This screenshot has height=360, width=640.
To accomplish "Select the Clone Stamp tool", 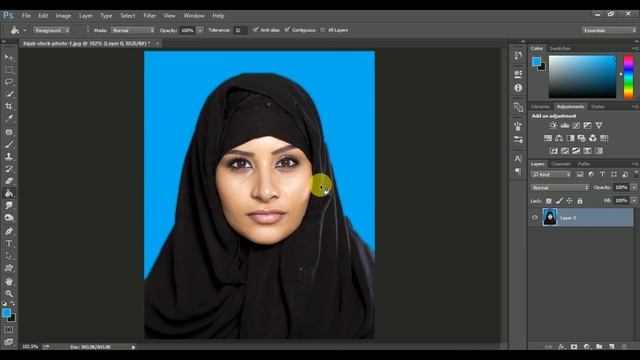I will [9, 156].
